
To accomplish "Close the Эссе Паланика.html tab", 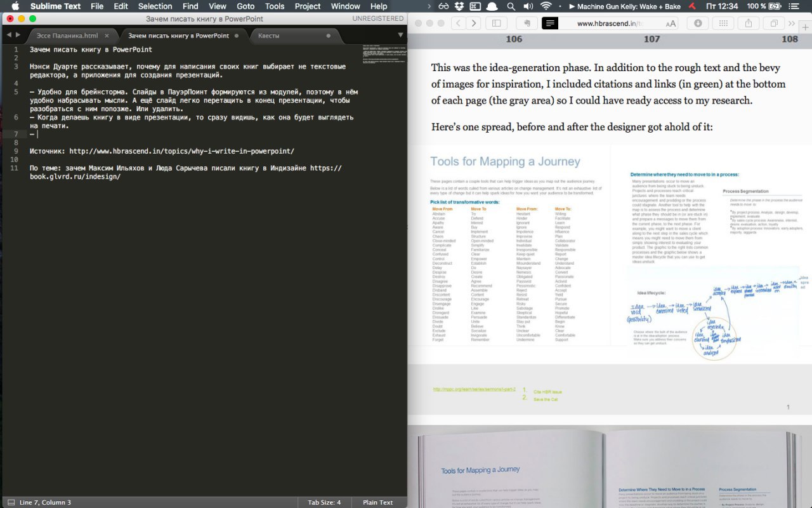I will tap(107, 36).
